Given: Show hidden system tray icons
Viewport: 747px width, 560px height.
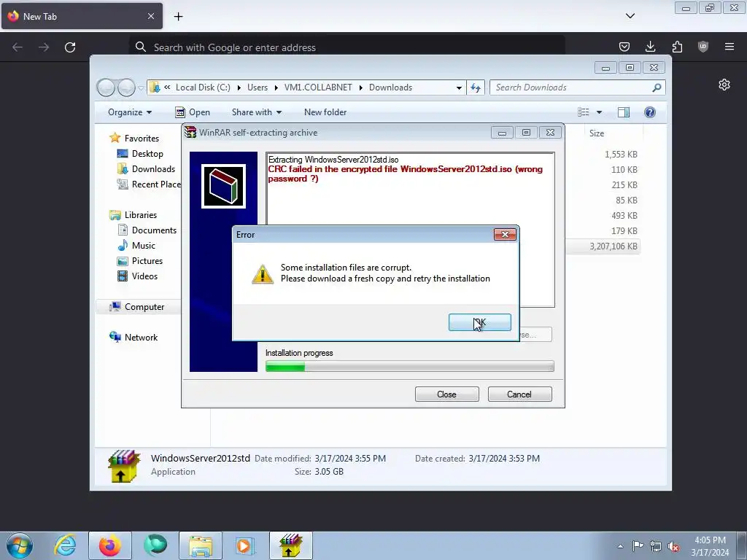Looking at the screenshot, I should pos(620,546).
